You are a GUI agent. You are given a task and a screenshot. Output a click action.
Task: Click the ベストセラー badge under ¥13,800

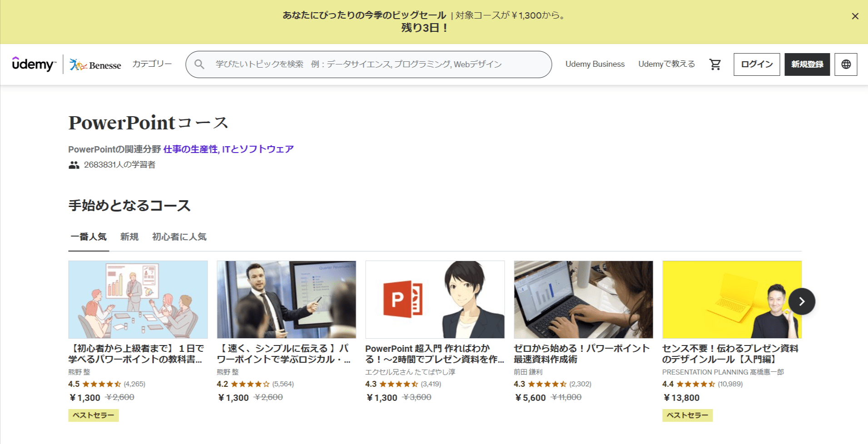(x=687, y=415)
